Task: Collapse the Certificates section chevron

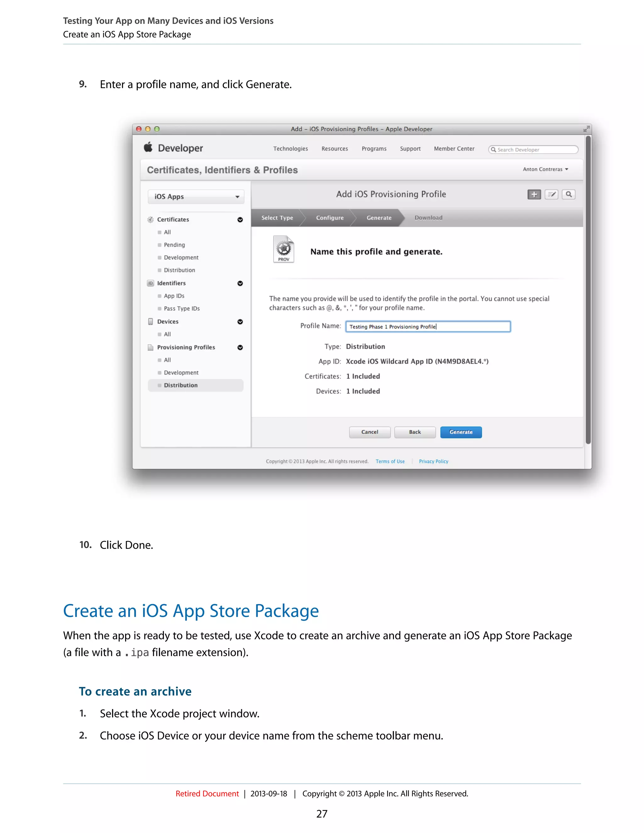Action: point(240,219)
